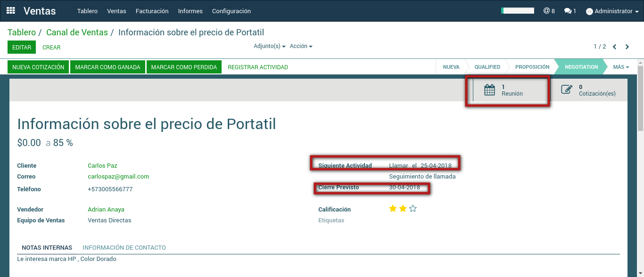Viewport: 644px width, 277px height.
Task: Open the MÁS stage dropdown
Action: click(x=621, y=67)
